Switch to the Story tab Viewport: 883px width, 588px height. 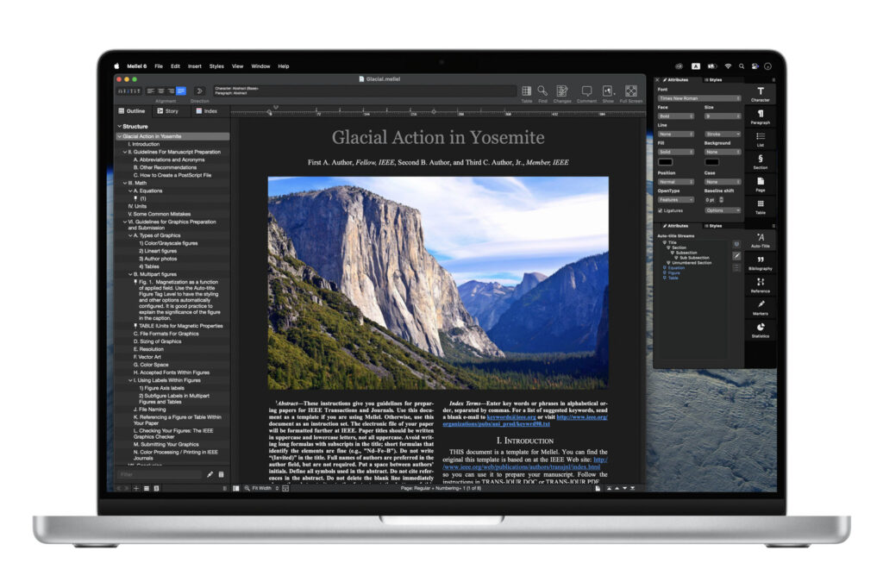coord(167,111)
